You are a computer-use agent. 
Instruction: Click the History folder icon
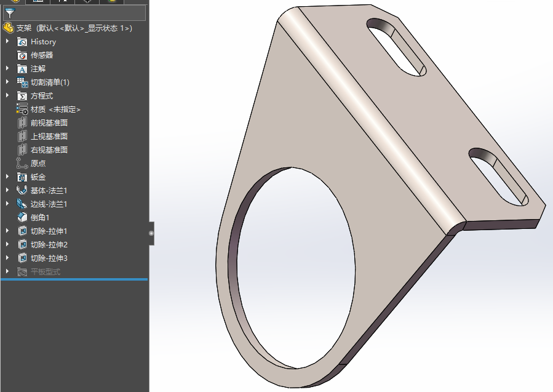(x=22, y=42)
